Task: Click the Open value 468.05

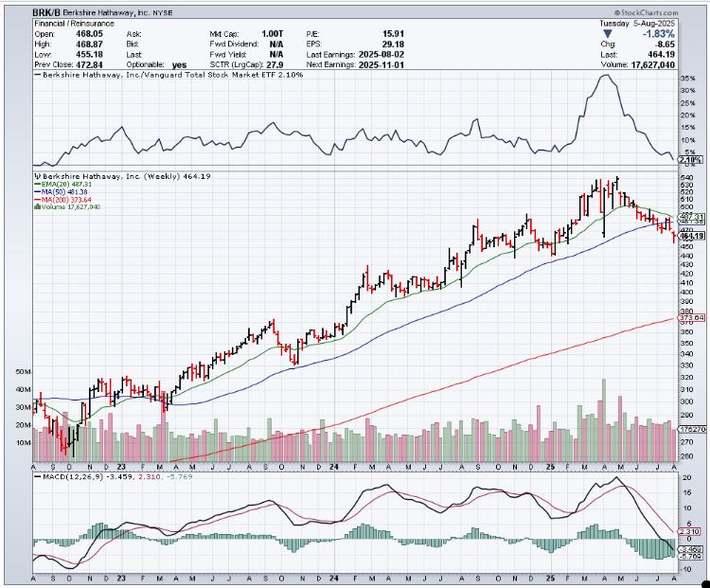Action: point(89,34)
